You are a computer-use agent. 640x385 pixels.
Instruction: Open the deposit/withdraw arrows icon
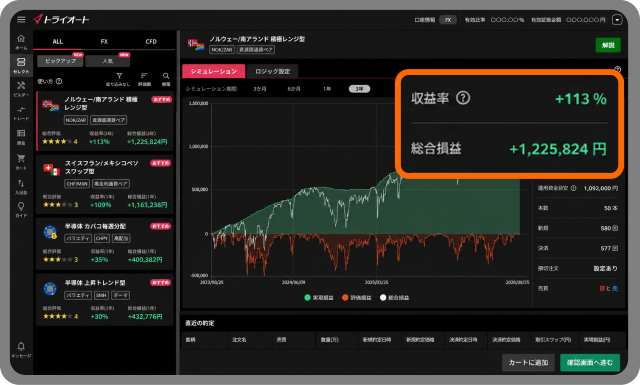[x=21, y=186]
